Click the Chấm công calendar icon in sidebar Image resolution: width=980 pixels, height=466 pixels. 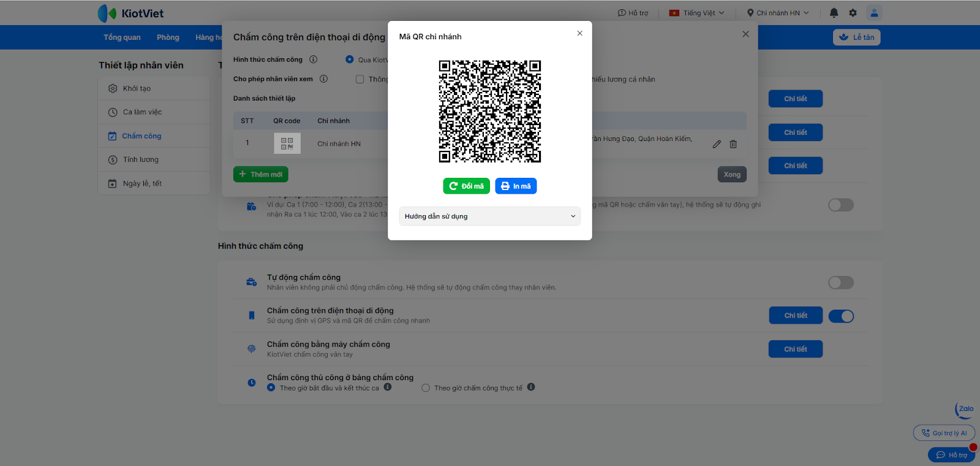click(x=113, y=136)
